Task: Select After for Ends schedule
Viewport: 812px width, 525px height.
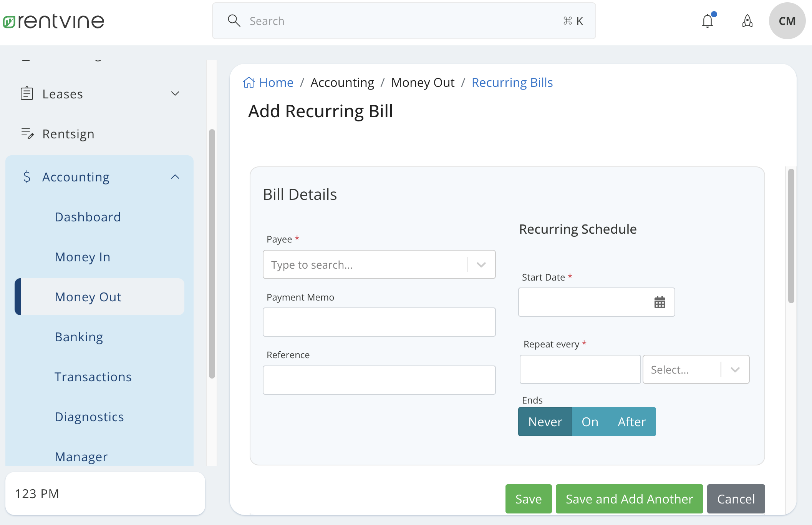Action: [x=631, y=421]
